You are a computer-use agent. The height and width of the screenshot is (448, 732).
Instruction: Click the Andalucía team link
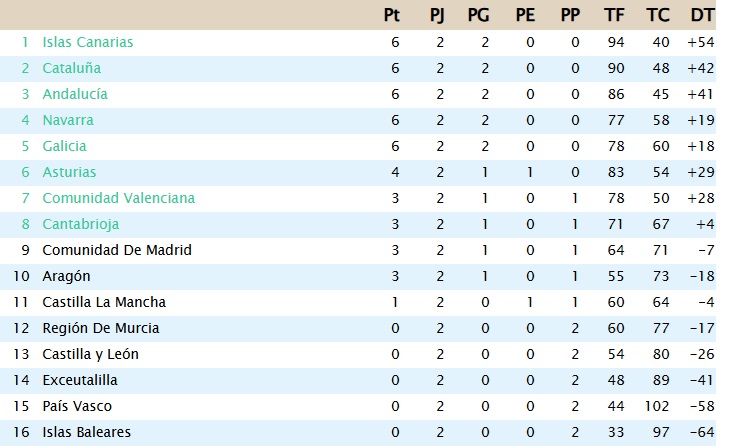pos(74,94)
